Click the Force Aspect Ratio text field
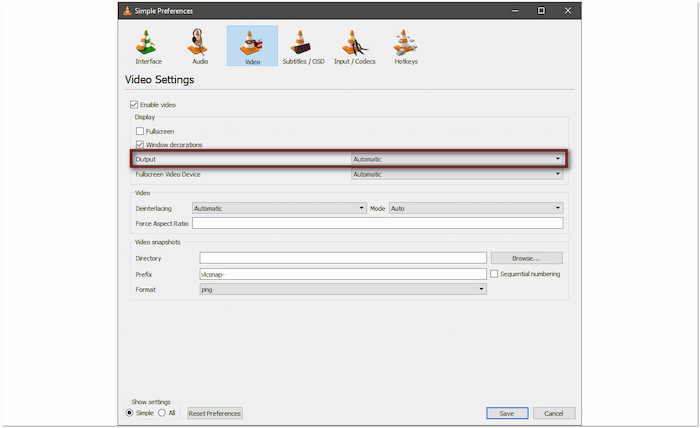Viewport: 700px width, 428px height. click(x=378, y=223)
